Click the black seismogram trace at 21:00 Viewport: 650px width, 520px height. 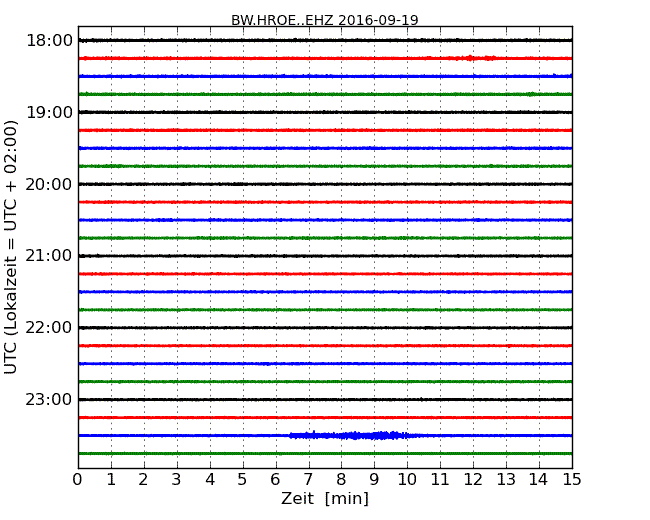point(325,256)
